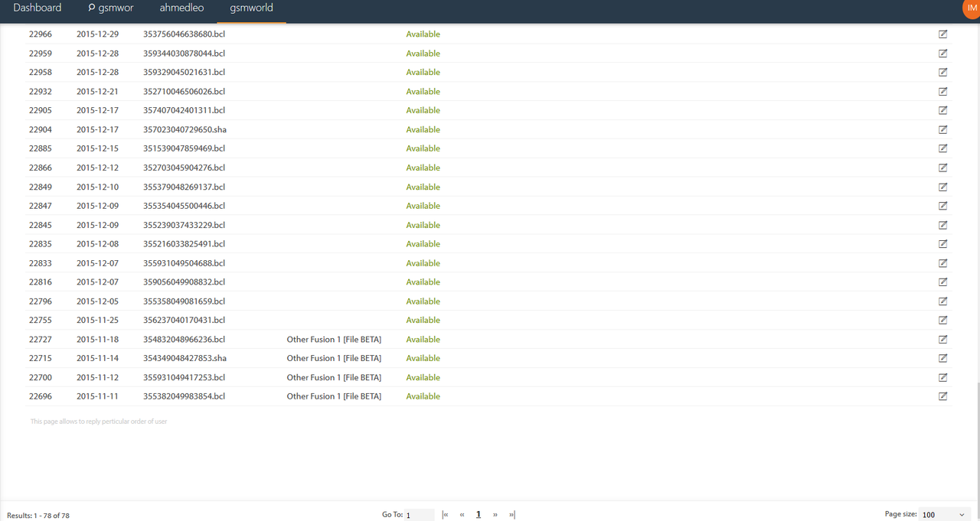Viewport: 980px width, 521px height.
Task: Open reply icon for order 22755
Action: pyautogui.click(x=942, y=320)
